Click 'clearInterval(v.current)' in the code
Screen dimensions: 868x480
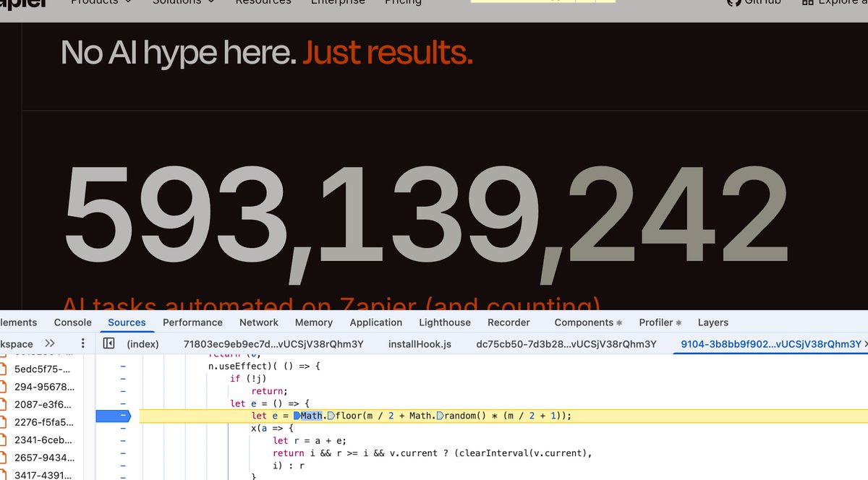(524, 453)
